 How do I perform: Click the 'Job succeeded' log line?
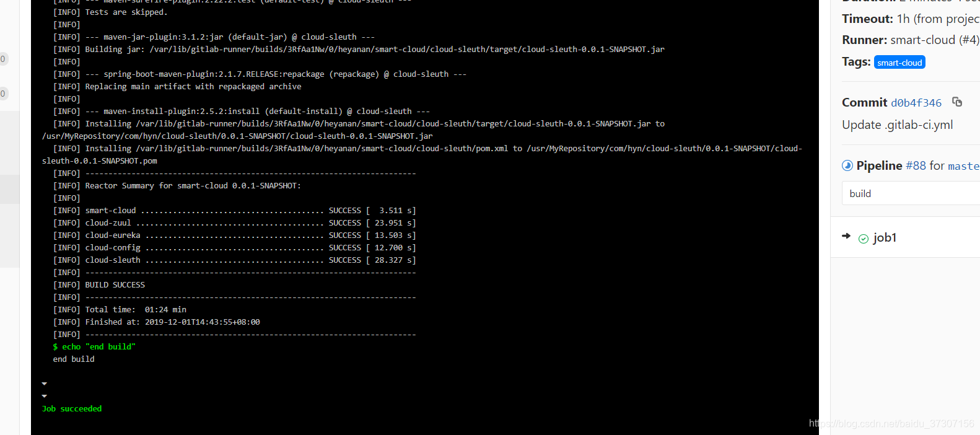(72, 408)
